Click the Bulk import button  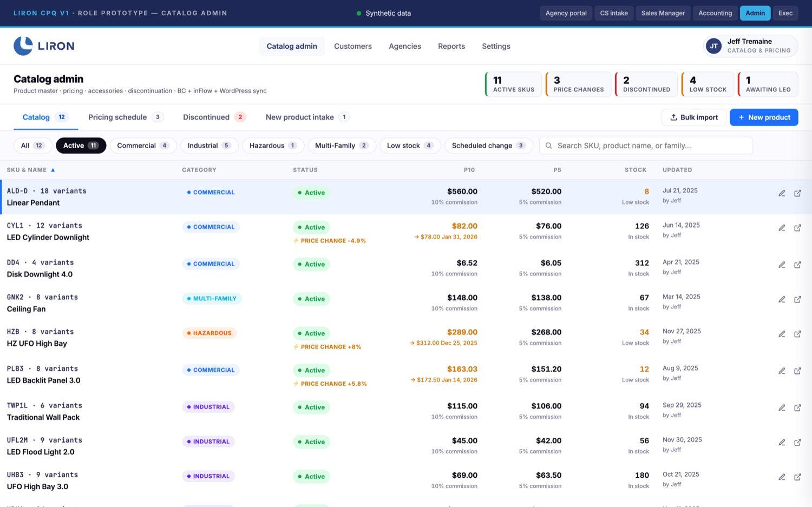coord(694,117)
